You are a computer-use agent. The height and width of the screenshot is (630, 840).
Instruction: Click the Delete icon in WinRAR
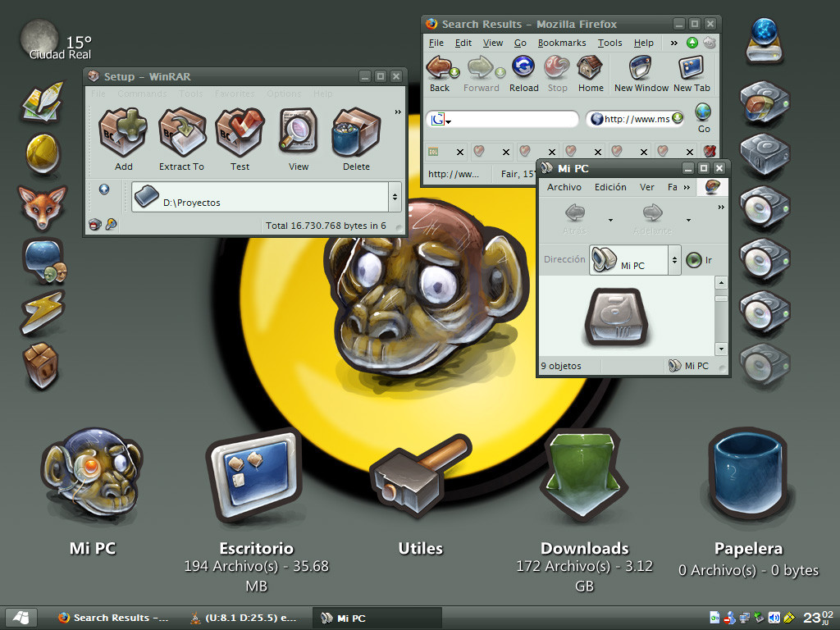pyautogui.click(x=356, y=132)
